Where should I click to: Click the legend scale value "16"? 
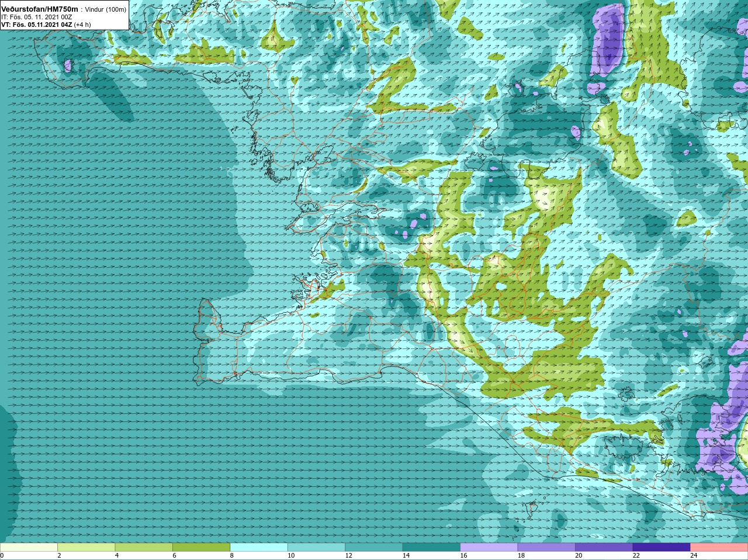click(x=463, y=555)
